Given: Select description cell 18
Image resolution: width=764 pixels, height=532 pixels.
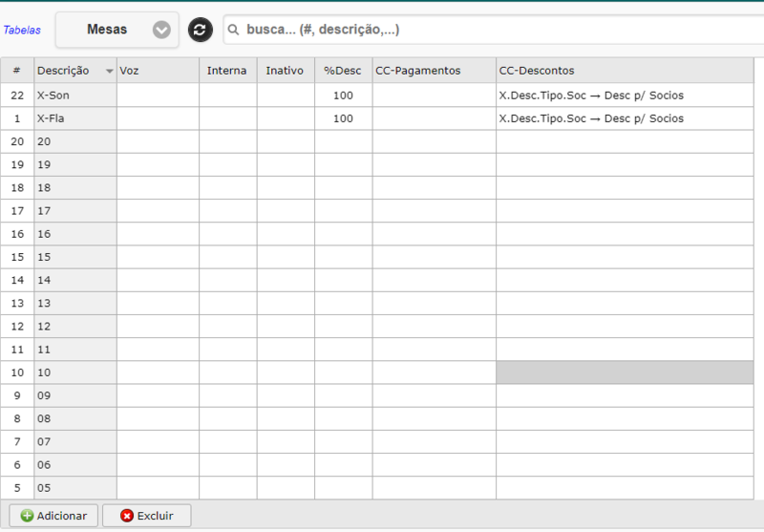Looking at the screenshot, I should tap(75, 187).
